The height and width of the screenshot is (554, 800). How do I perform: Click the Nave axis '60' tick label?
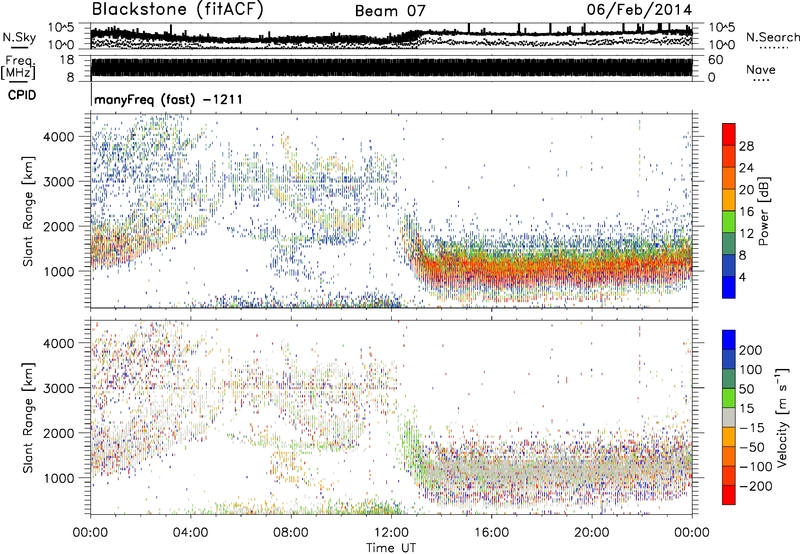pyautogui.click(x=715, y=60)
